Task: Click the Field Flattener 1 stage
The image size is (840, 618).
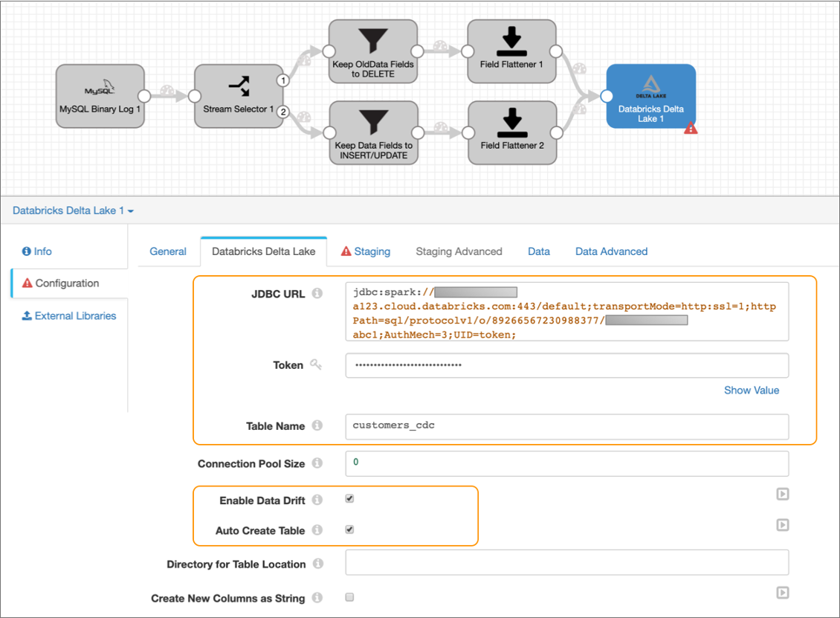Action: [511, 48]
